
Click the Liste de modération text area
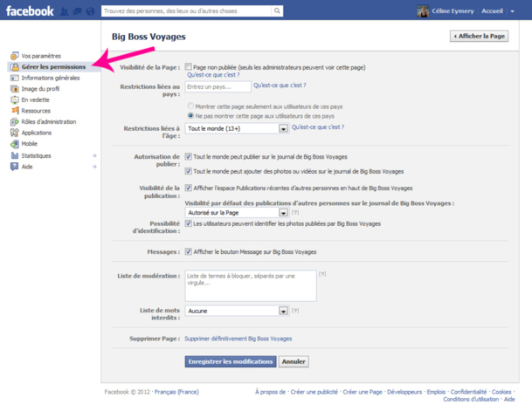(251, 285)
